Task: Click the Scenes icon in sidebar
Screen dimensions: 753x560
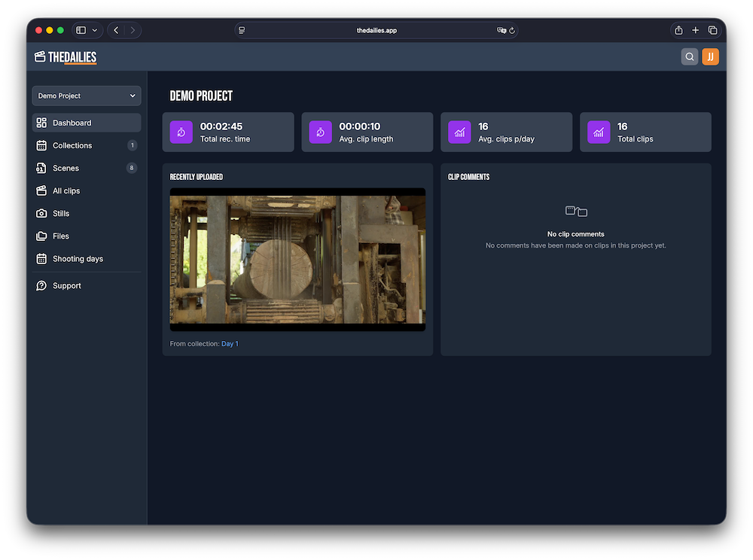Action: (x=41, y=168)
